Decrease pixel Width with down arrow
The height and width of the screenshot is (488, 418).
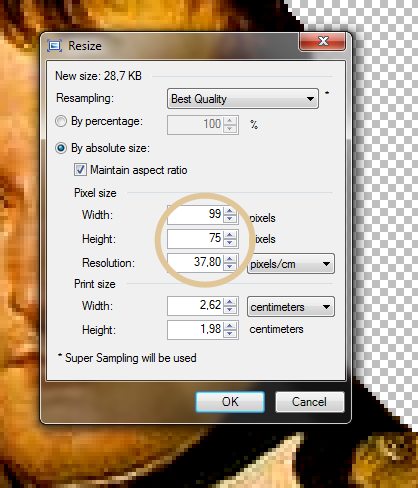(230, 218)
